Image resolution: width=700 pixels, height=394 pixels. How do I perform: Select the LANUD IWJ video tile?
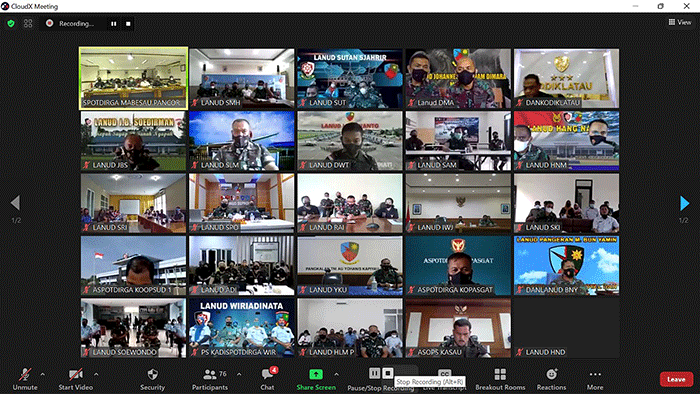[x=458, y=203]
